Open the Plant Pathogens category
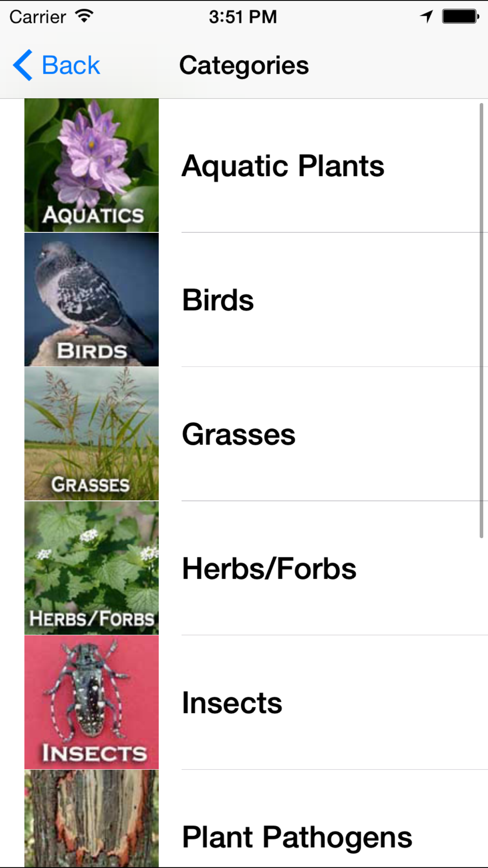This screenshot has height=868, width=488. pos(297,837)
